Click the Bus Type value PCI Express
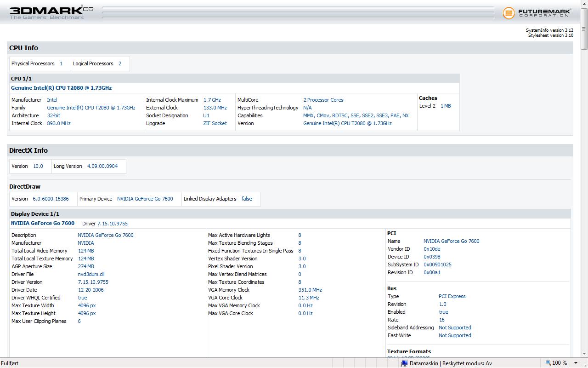Screen dimensions: 588x368 point(452,296)
